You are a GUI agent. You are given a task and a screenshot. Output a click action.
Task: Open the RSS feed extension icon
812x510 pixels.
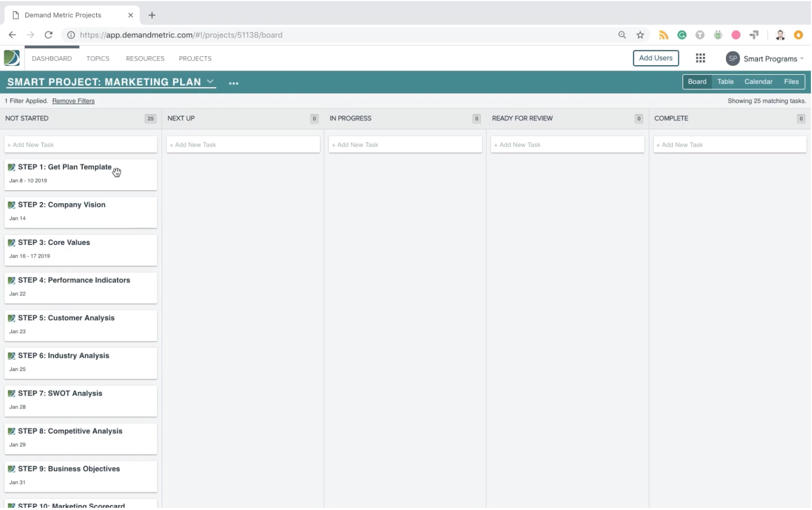pos(664,35)
